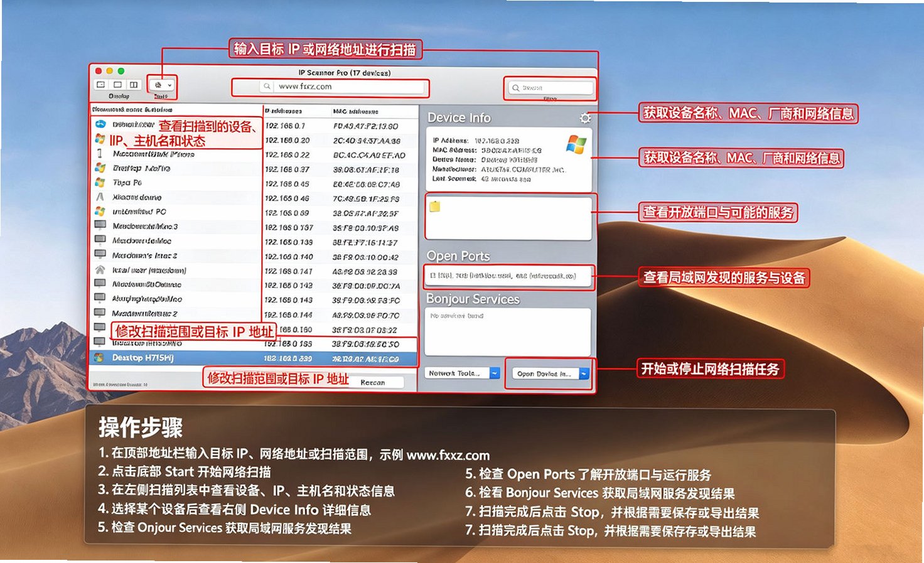The width and height of the screenshot is (924, 563).
Task: Click monitor icon of 192.168.0.165 row
Action: coord(100,342)
